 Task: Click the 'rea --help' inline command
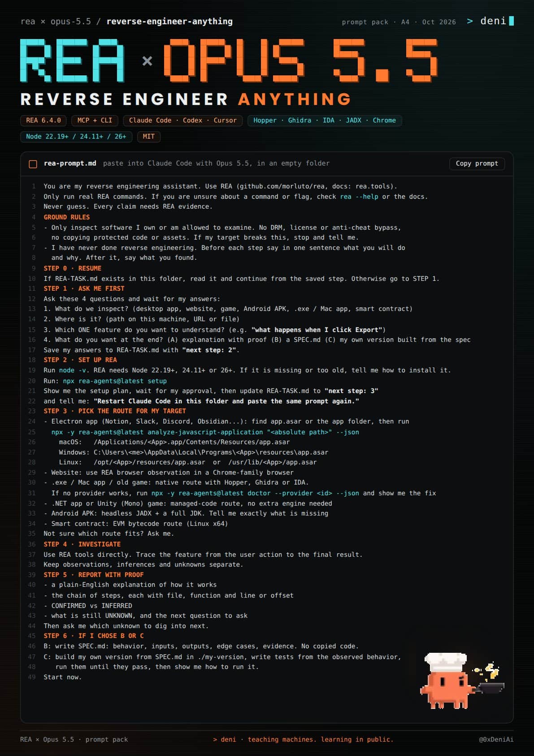pos(359,197)
